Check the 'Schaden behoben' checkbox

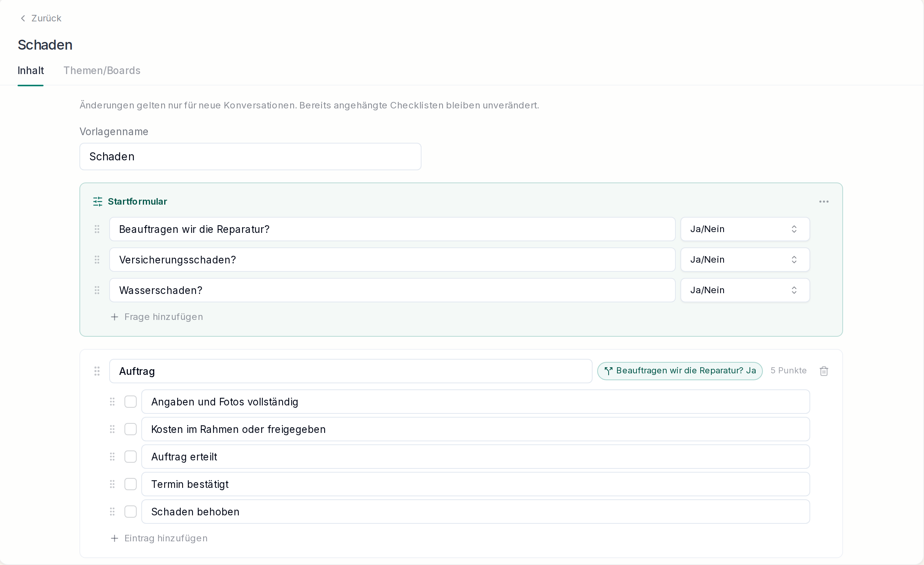tap(131, 512)
